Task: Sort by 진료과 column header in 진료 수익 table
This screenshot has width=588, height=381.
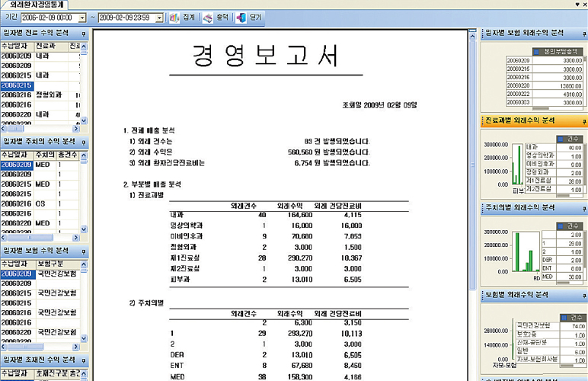Action: pos(51,46)
